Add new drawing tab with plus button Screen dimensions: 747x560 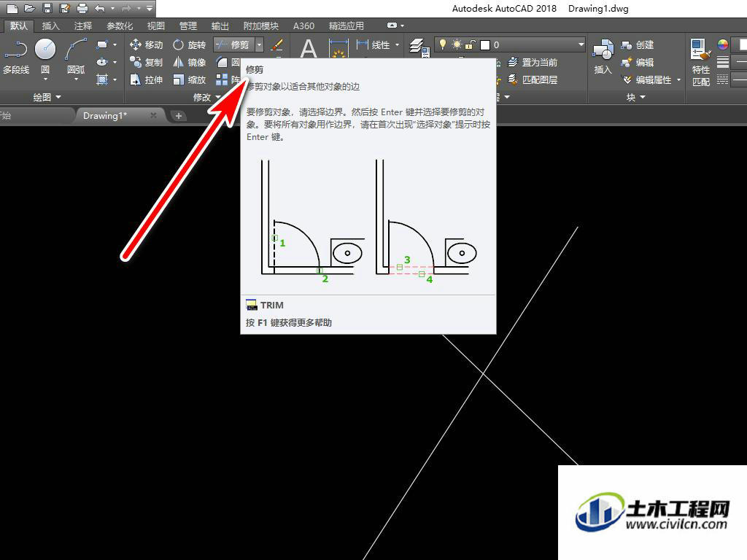178,116
